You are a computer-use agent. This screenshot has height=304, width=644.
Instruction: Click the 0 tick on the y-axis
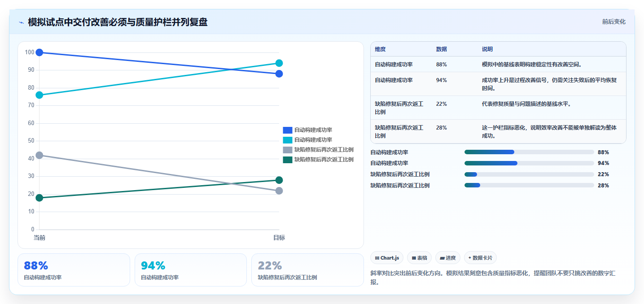[x=33, y=230]
